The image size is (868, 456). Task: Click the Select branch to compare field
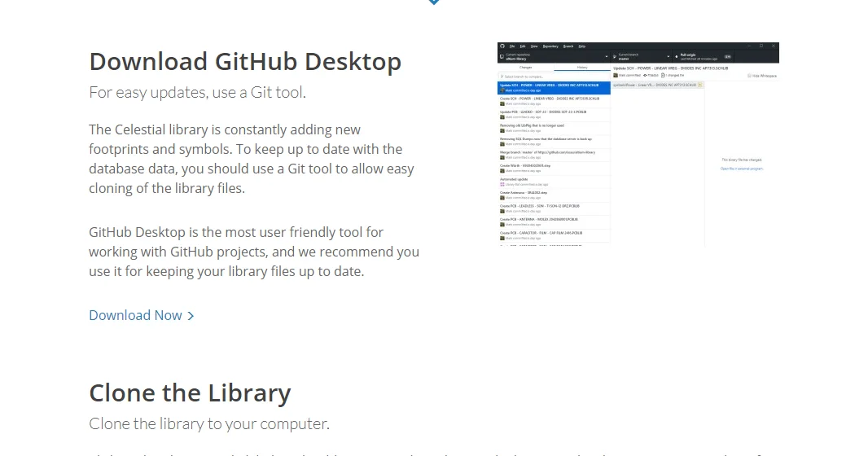click(555, 77)
